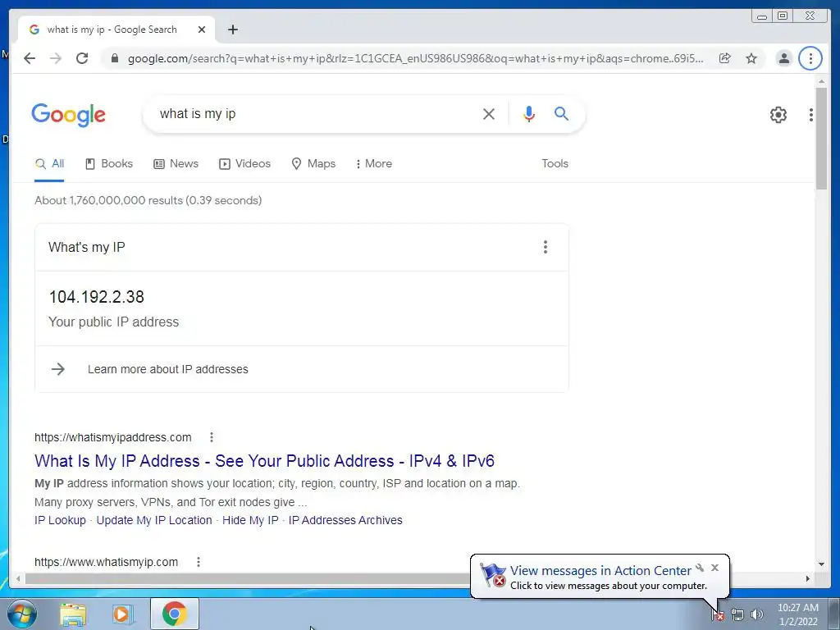Open the network tray icon
The height and width of the screenshot is (630, 840).
pyautogui.click(x=737, y=614)
